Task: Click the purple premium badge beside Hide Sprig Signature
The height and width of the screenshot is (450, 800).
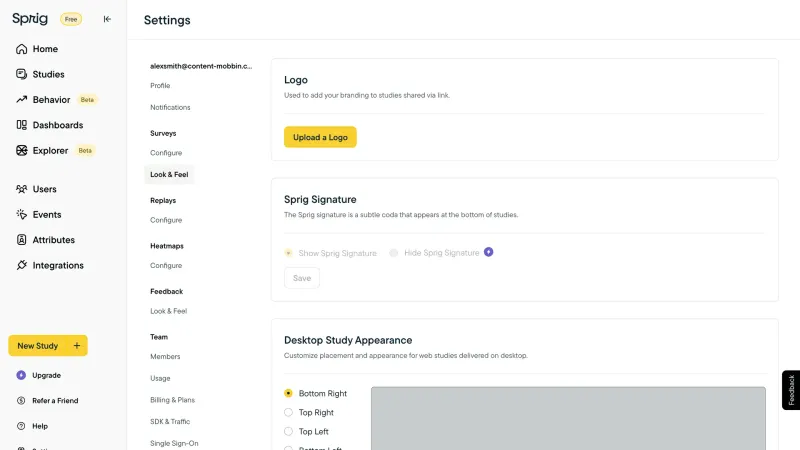Action: pos(488,252)
